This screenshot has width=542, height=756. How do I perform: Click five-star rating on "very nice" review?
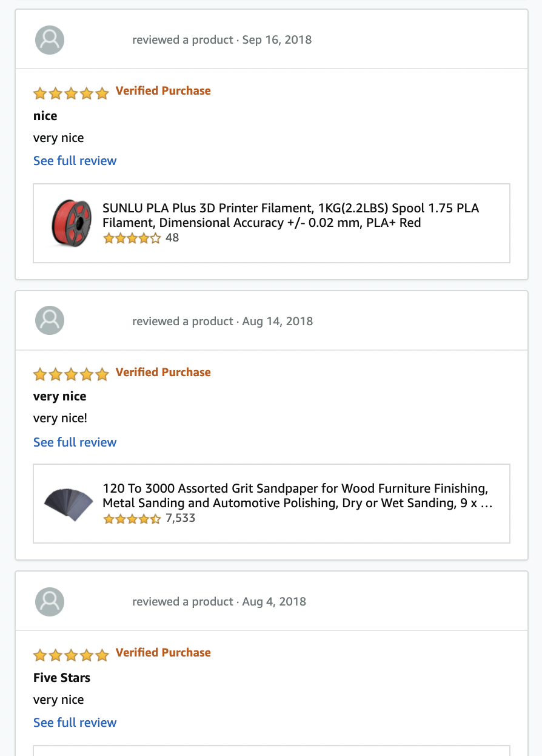[71, 374]
